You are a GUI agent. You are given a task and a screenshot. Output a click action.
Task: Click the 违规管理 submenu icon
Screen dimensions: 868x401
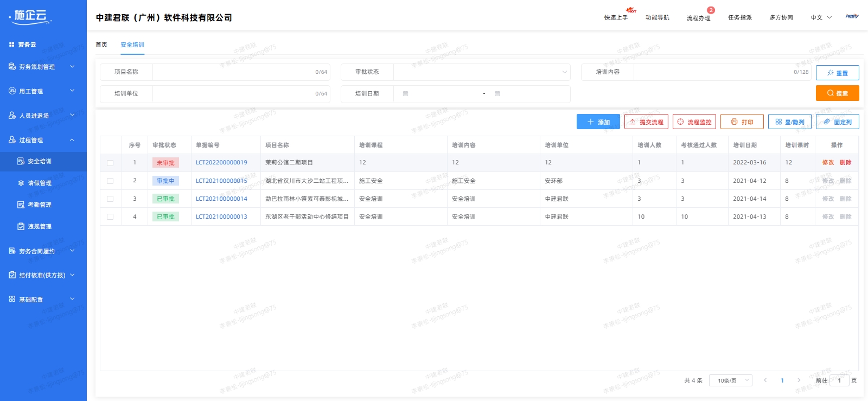pyautogui.click(x=21, y=226)
